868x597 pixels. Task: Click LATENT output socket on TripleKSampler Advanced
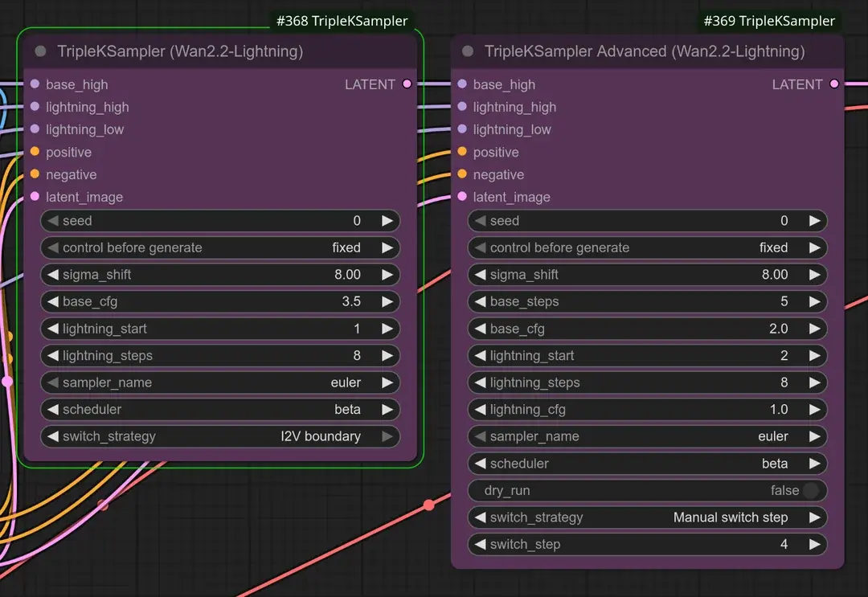pos(834,84)
